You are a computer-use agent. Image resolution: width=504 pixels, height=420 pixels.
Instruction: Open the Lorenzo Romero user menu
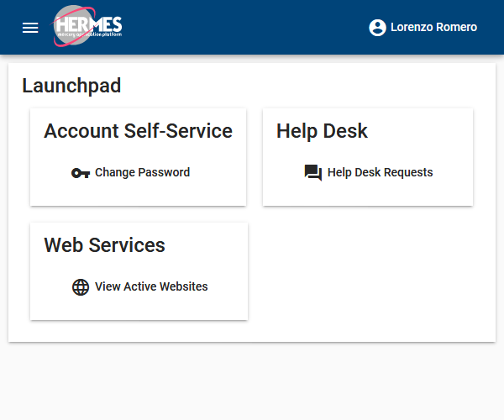[433, 28]
